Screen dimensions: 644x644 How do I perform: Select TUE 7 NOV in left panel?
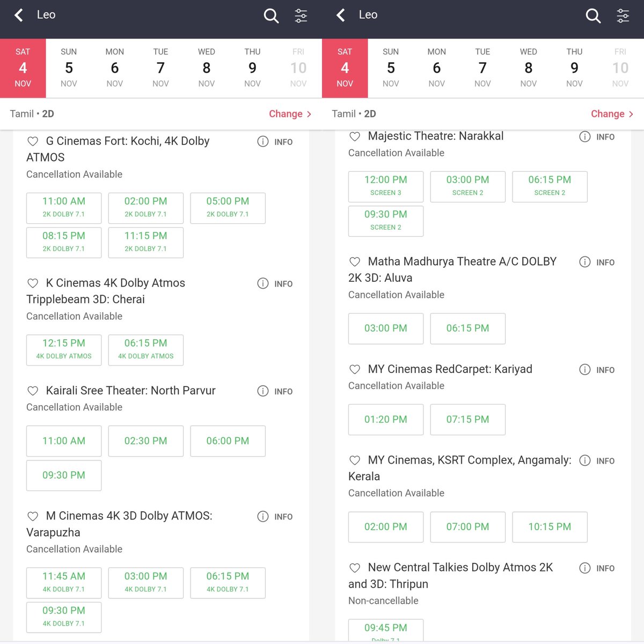pyautogui.click(x=160, y=68)
